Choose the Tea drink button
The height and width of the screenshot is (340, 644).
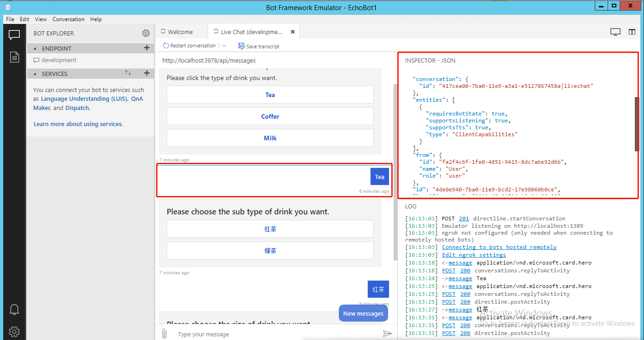click(270, 95)
